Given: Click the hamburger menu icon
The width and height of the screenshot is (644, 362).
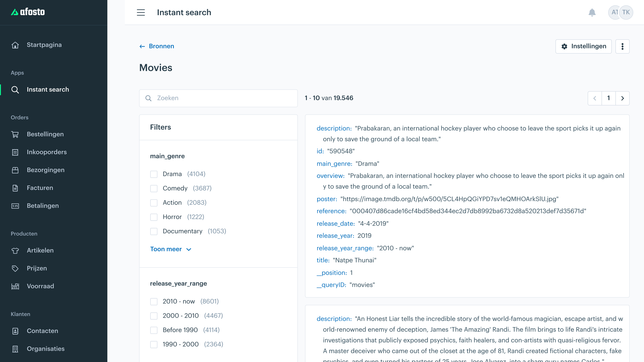Looking at the screenshot, I should (141, 12).
